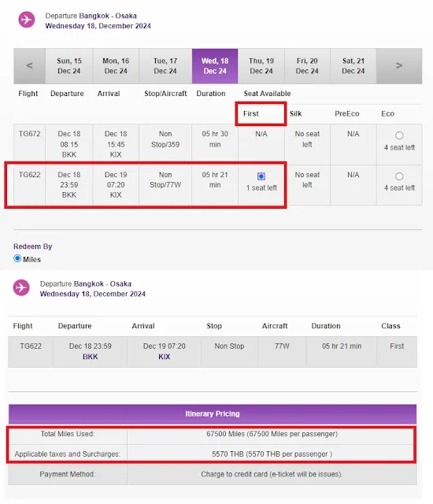The height and width of the screenshot is (504, 433).
Task: Go to next week with right arrow
Action: tap(399, 66)
